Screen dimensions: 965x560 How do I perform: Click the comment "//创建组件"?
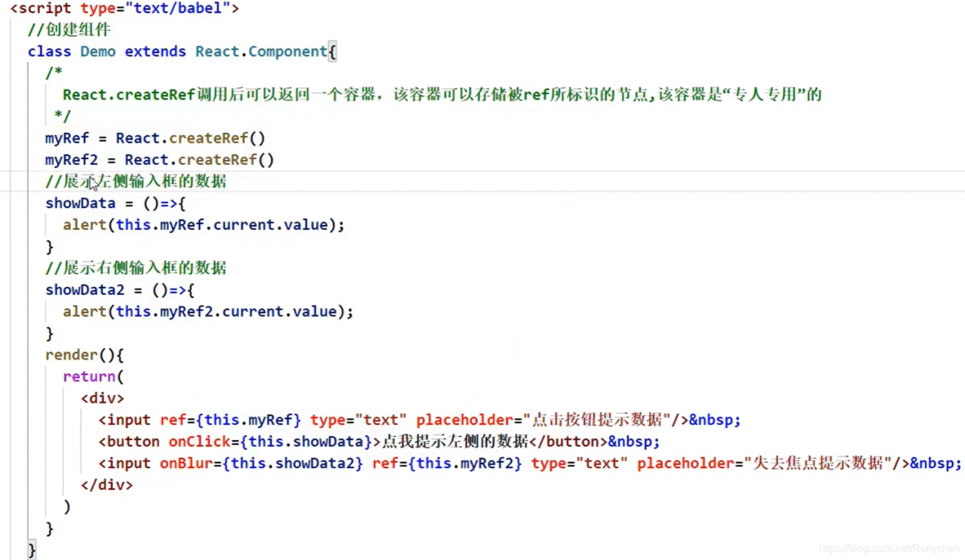[x=69, y=29]
